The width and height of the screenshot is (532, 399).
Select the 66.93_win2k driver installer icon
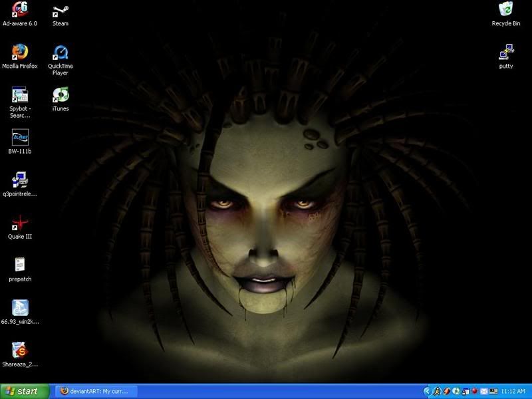(x=20, y=312)
